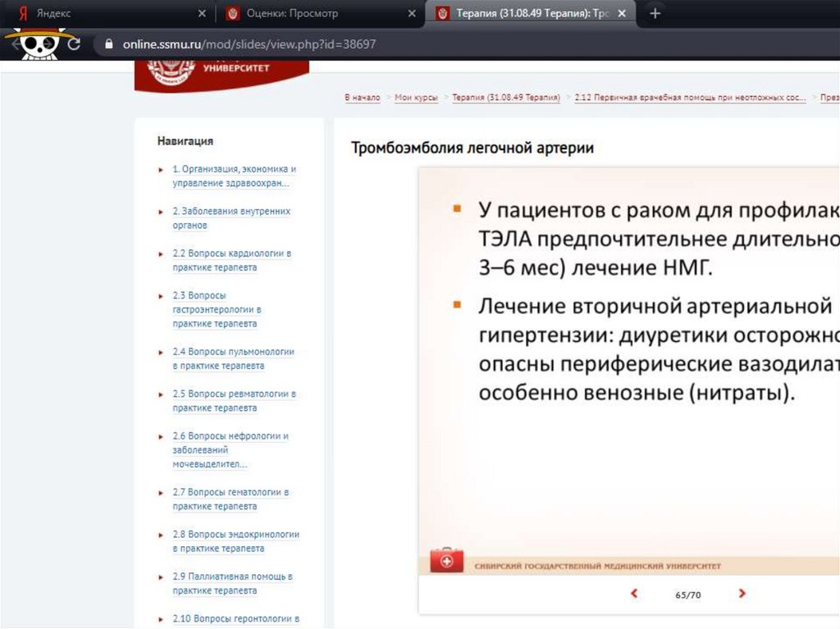Close the Яндекс tab
Viewport: 840px width, 629px height.
coord(202,14)
